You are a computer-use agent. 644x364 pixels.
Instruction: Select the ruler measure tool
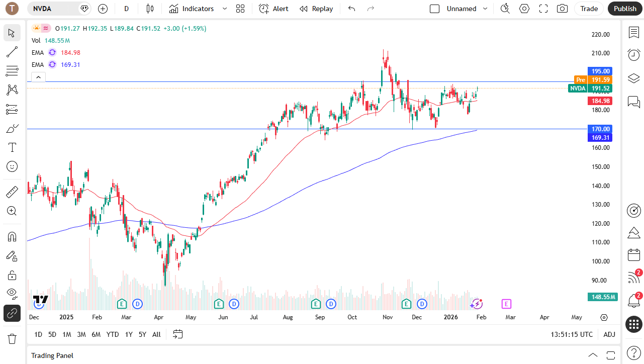point(12,192)
